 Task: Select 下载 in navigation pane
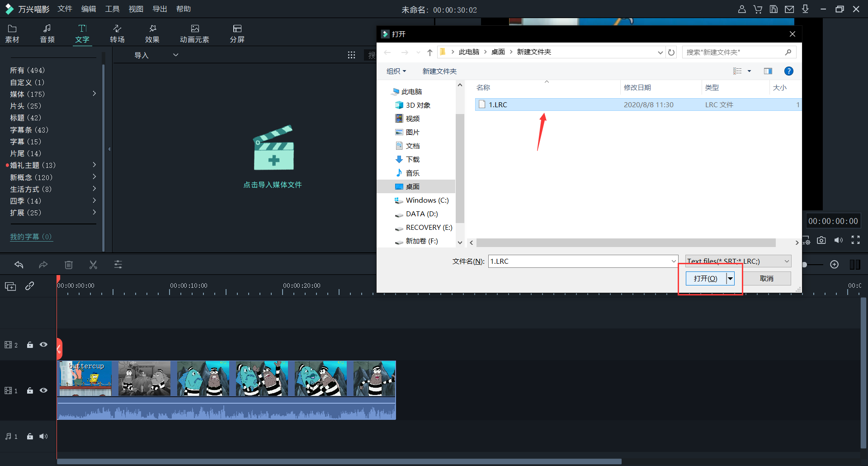click(412, 159)
